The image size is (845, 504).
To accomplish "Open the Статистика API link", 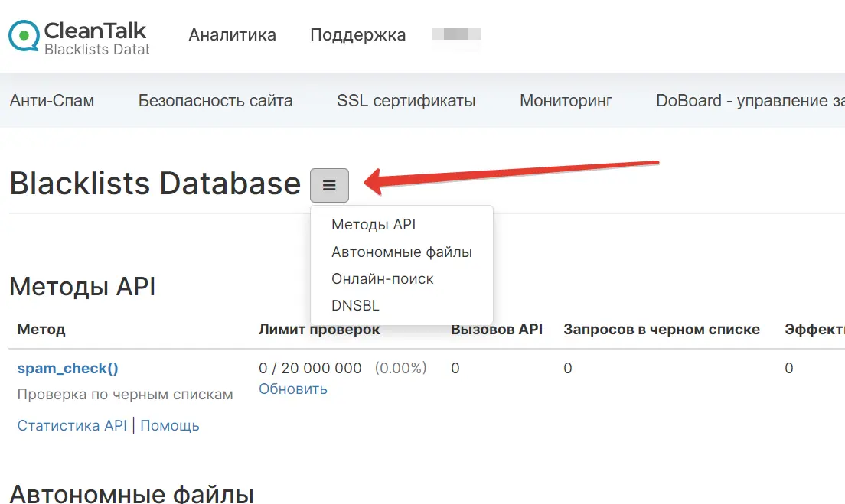I will 72,425.
